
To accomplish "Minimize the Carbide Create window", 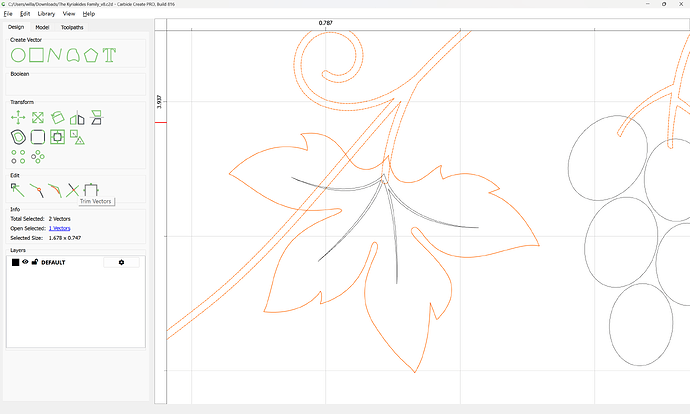I will click(648, 4).
